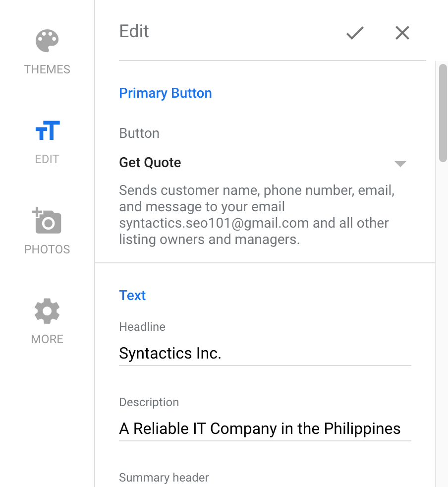
Task: Select the Edit text tool icon
Action: coord(48,130)
